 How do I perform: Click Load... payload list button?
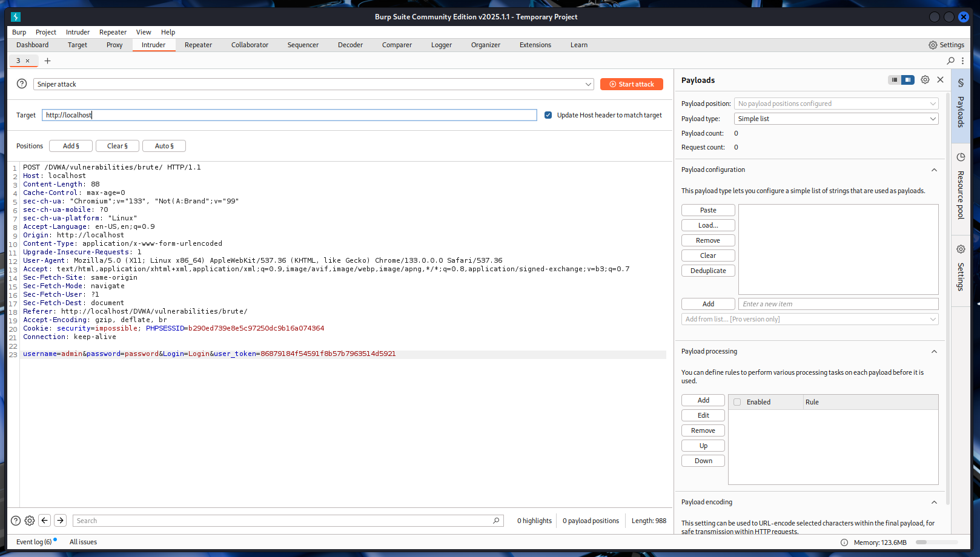click(708, 225)
